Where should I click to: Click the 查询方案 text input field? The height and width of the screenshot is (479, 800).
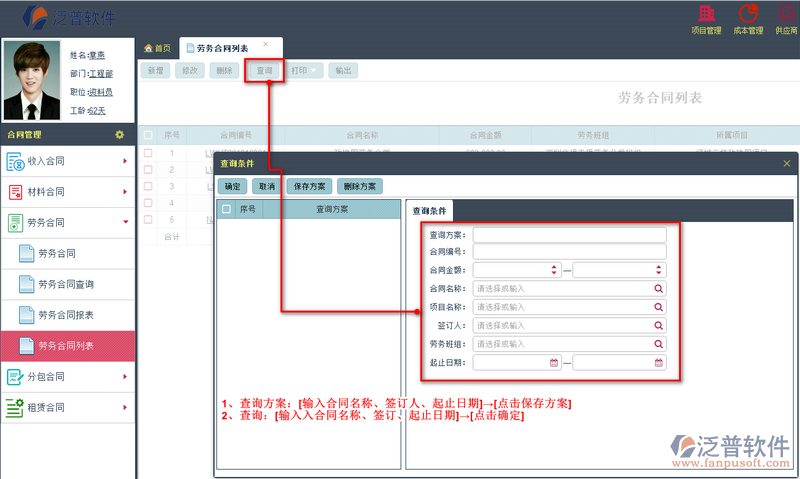tap(569, 235)
